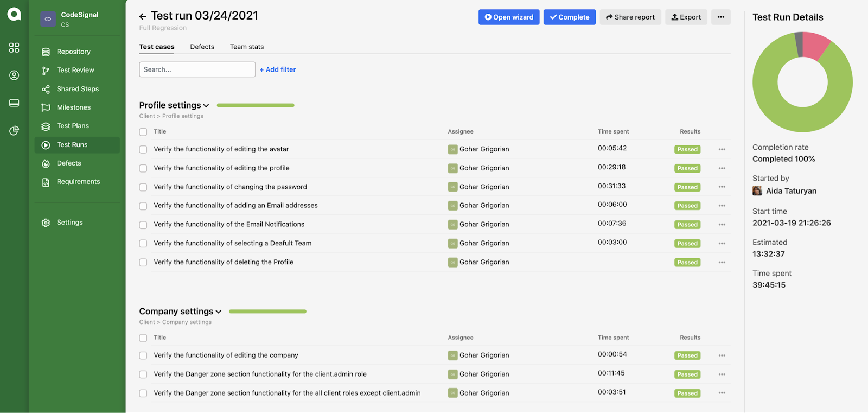Open the more options menu next to Export

(720, 17)
